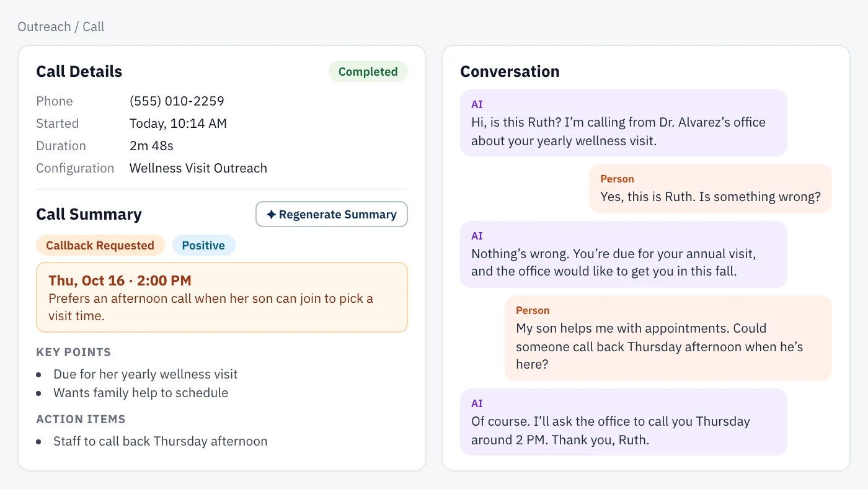The width and height of the screenshot is (868, 489).
Task: Open the Outreach breadcrumb link
Action: click(44, 27)
